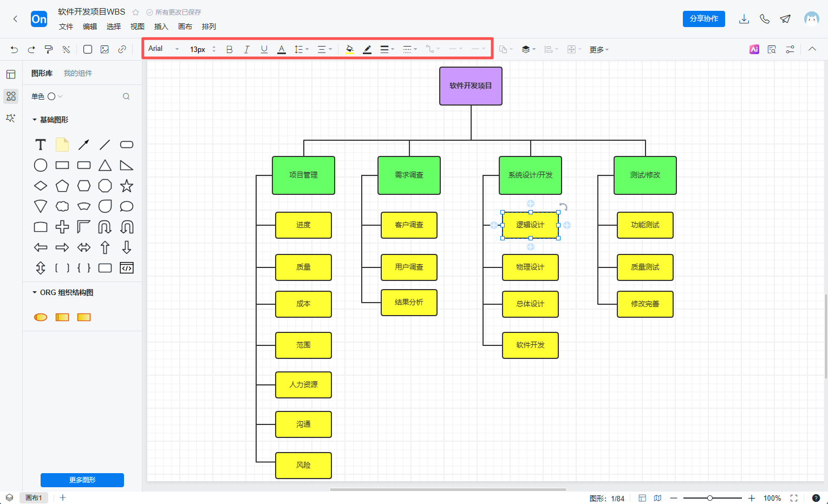Viewport: 828px width, 504px height.
Task: Click the 更多图形 button
Action: point(82,480)
